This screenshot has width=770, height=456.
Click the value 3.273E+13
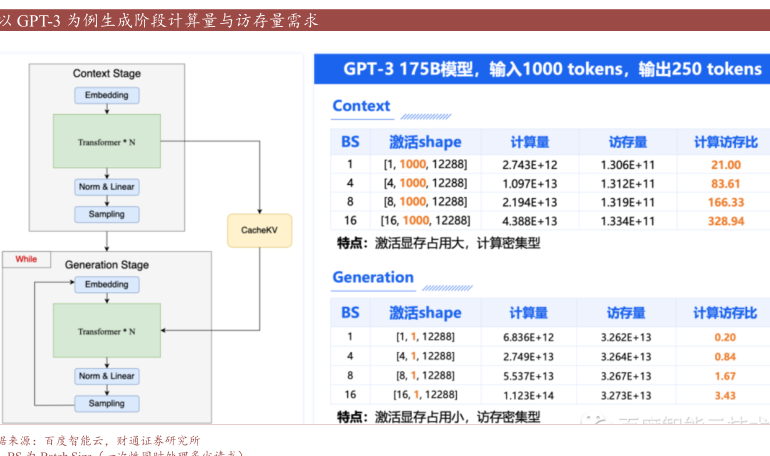pyautogui.click(x=626, y=396)
